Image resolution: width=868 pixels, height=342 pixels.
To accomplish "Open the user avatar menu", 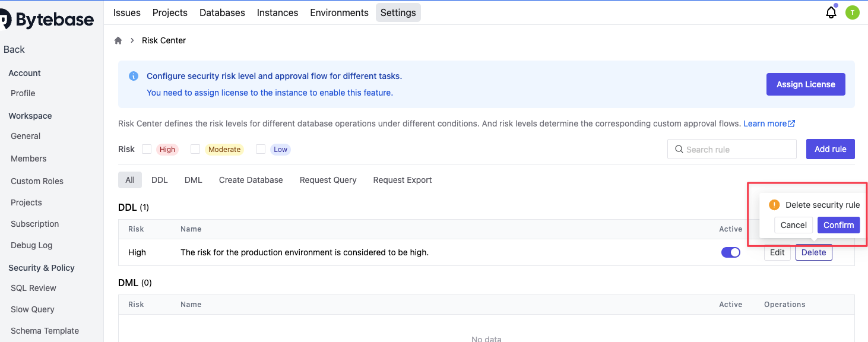I will click(x=853, y=12).
